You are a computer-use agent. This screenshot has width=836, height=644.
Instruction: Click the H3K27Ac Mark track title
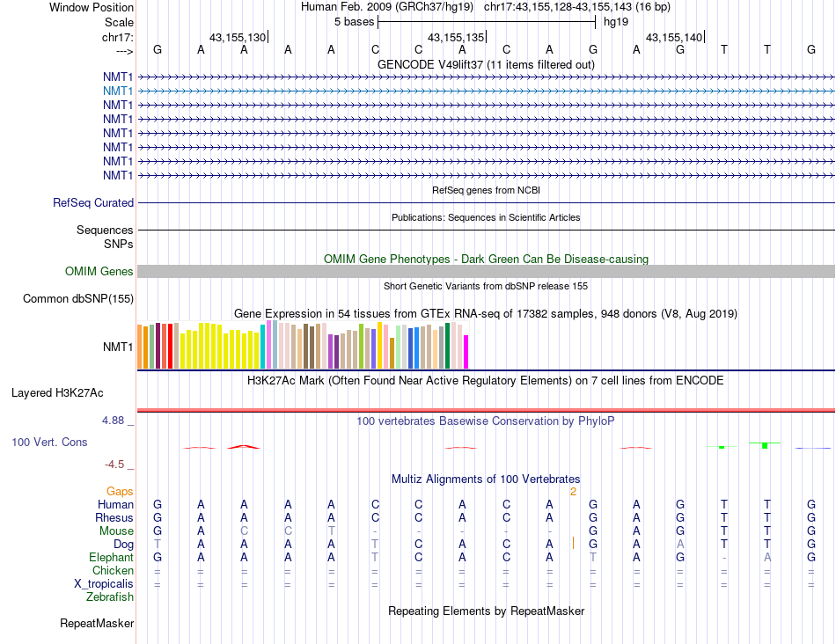tap(486, 381)
